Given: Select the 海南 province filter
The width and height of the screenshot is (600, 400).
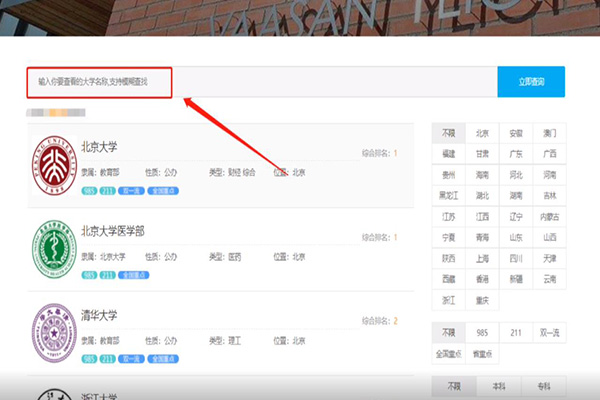Looking at the screenshot, I should 482,175.
